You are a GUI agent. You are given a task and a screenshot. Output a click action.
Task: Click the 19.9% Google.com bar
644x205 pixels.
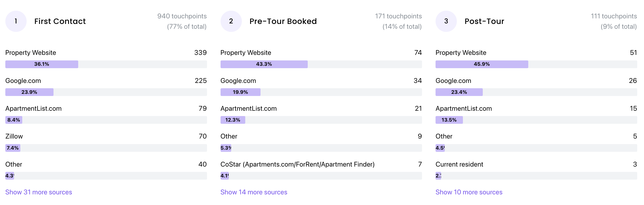pos(240,92)
